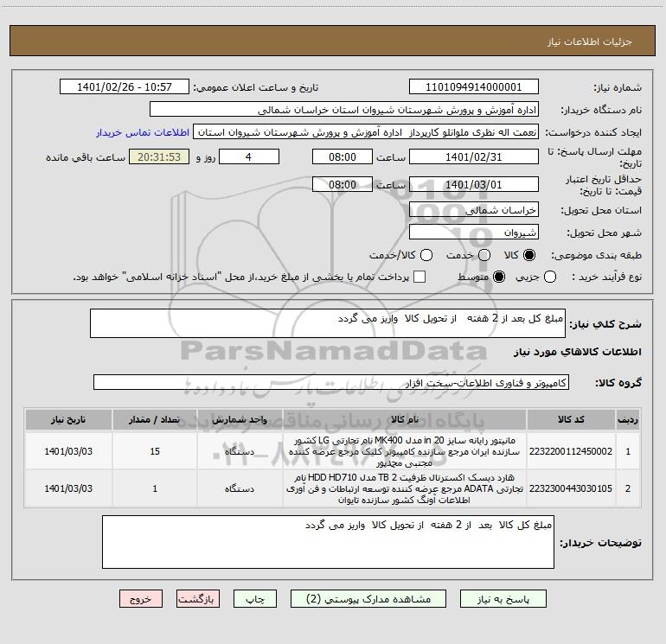Click the شهر محل تحویل field شیروان
The height and width of the screenshot is (644, 666).
(474, 233)
